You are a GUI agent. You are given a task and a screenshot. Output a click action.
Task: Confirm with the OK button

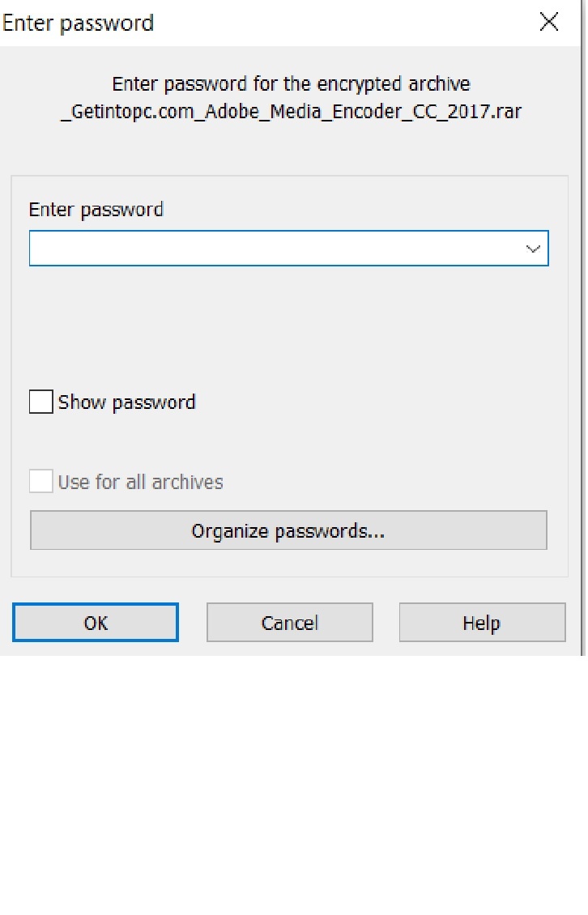(x=96, y=623)
